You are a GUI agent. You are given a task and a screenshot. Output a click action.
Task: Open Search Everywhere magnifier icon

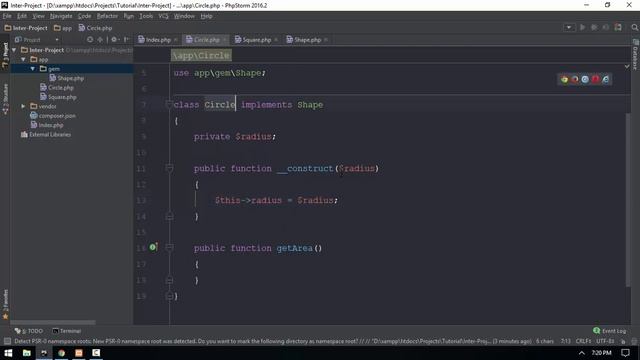[x=634, y=27]
